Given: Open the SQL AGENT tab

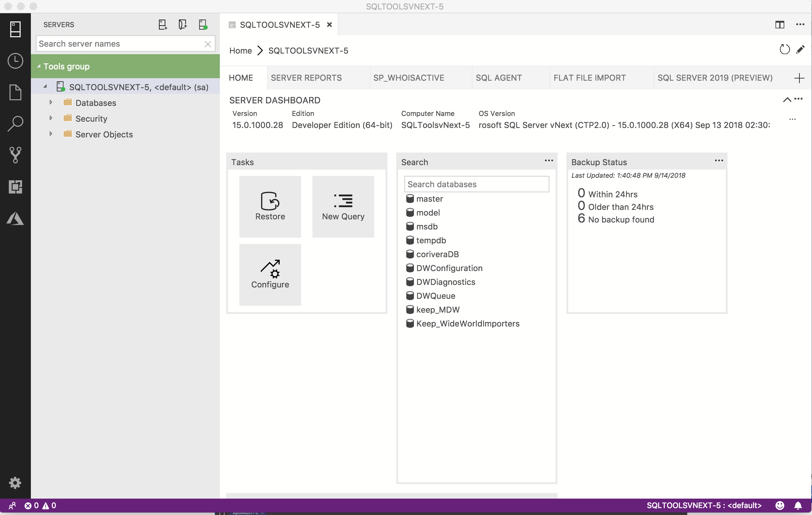Looking at the screenshot, I should 498,78.
